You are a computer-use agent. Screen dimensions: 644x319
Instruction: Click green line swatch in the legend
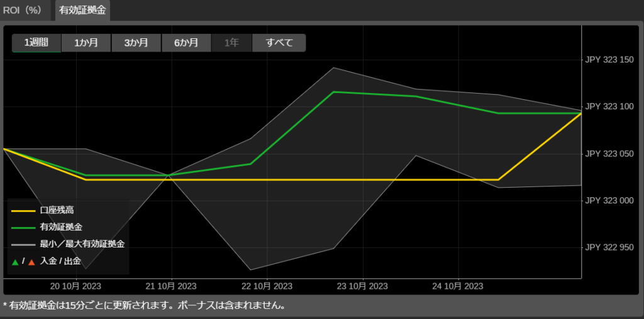click(23, 227)
